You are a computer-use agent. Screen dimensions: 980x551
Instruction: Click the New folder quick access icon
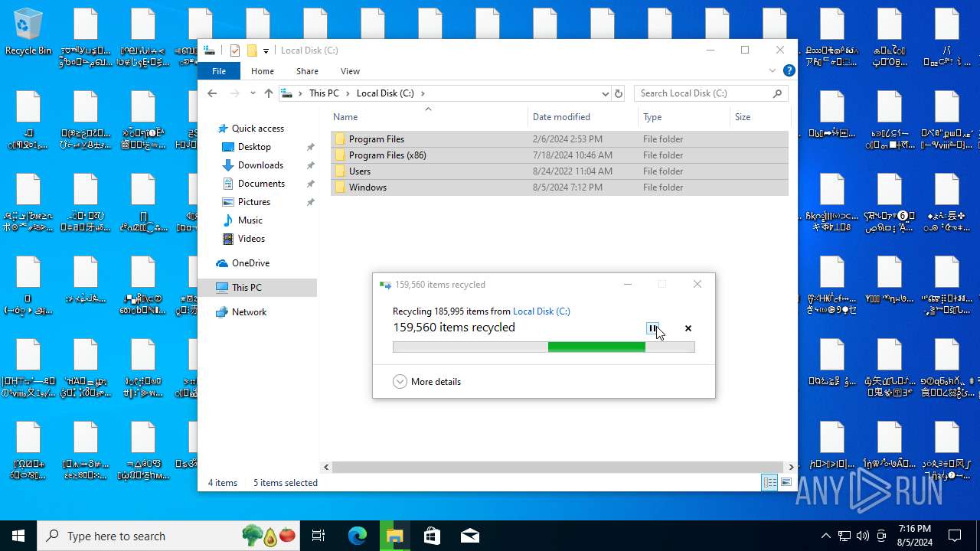(251, 51)
